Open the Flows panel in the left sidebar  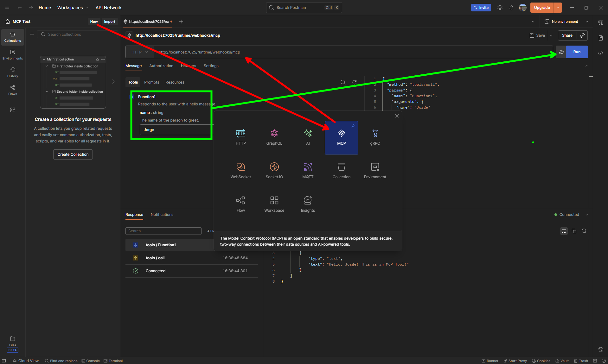[12, 90]
